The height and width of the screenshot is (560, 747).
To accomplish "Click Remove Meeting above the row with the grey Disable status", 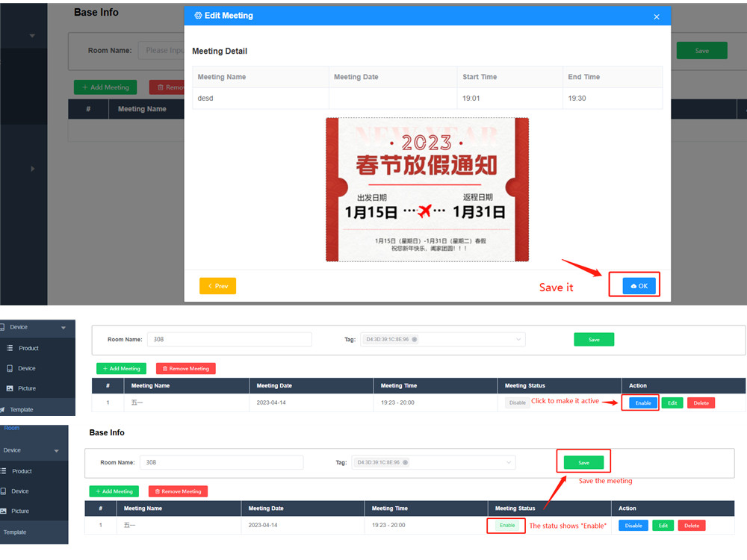I will tap(186, 368).
